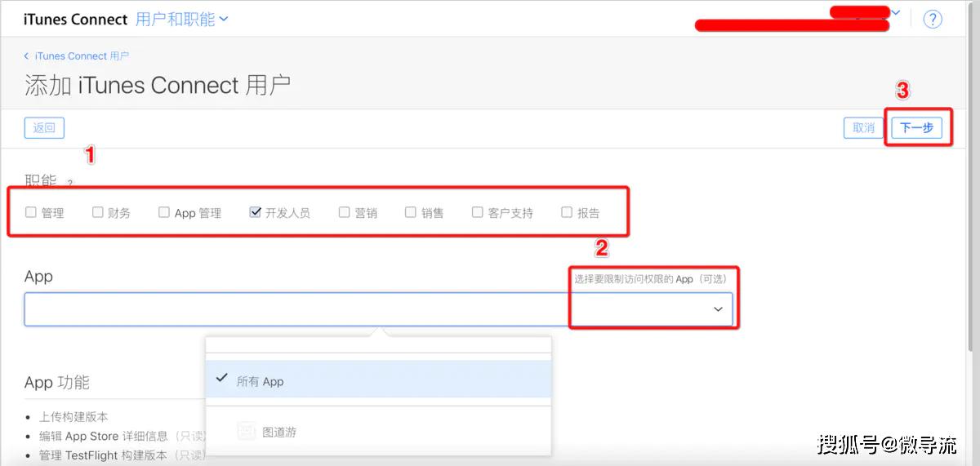Screen dimensions: 980x466
Task: Click the 返回 button
Action: (44, 127)
